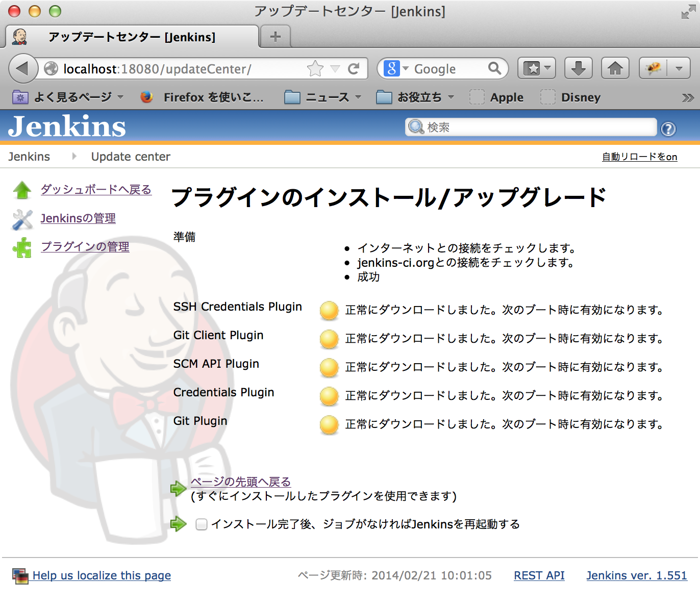
Task: Click the Jenkins logo header
Action: click(x=67, y=126)
